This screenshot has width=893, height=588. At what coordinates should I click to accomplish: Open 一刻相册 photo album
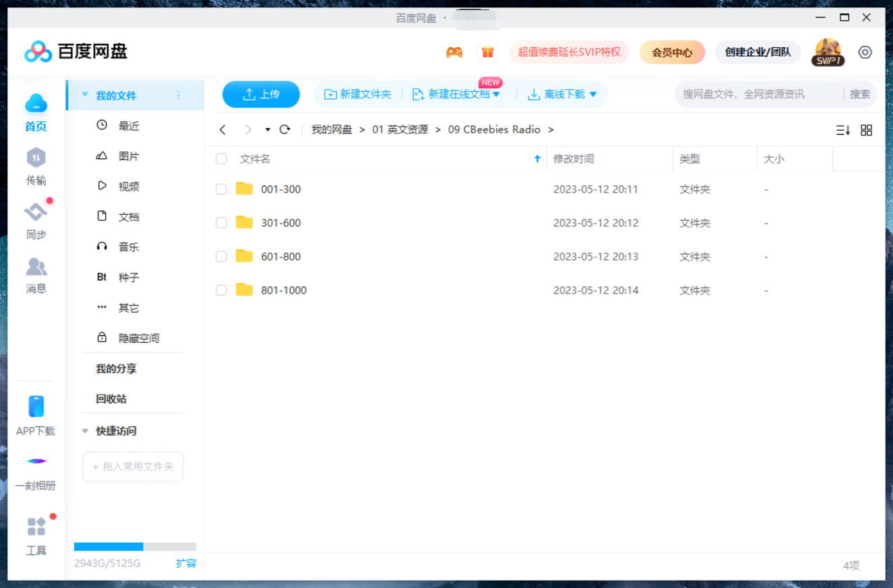[x=36, y=471]
